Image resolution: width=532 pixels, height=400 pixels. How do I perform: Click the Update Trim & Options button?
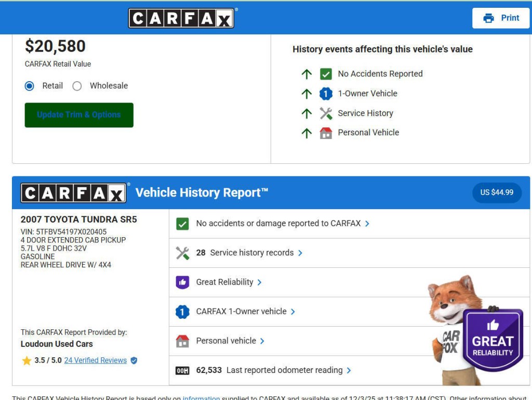(x=79, y=114)
